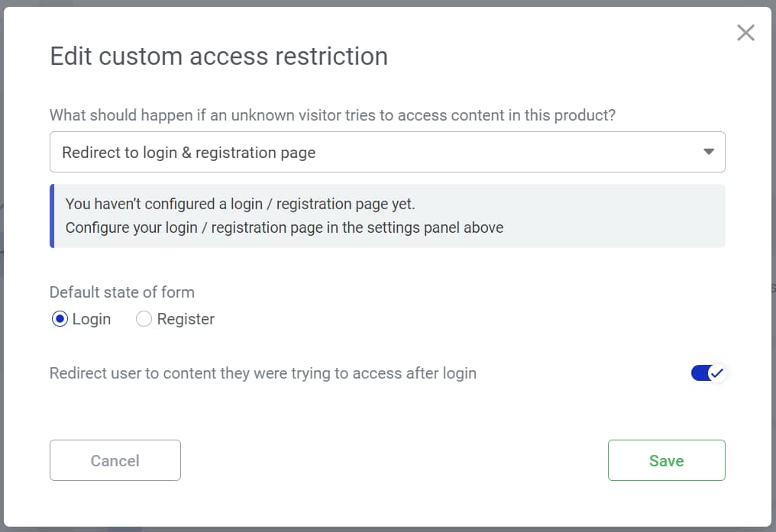This screenshot has height=532, width=776.
Task: Click the blue accent bar of the notice
Action: point(52,216)
